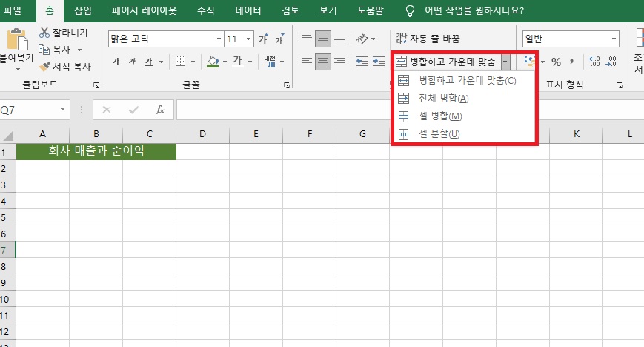Viewport: 644px width, 347px height.
Task: Switch to the 검토 tab
Action: point(291,10)
